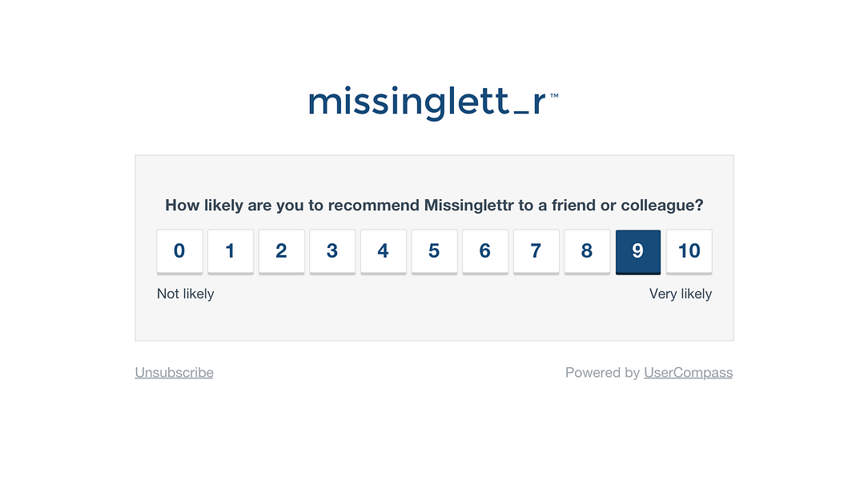Click the Very likely label
Screen dimensions: 868x480
pos(681,294)
